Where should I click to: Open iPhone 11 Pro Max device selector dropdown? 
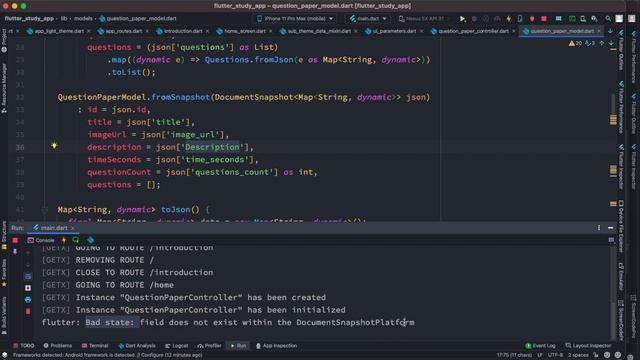click(295, 19)
